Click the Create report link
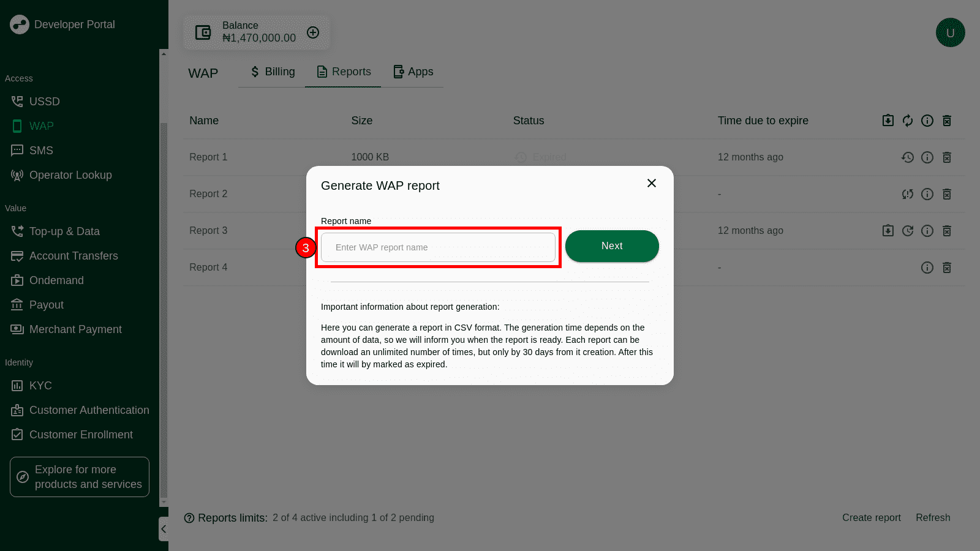 (871, 517)
